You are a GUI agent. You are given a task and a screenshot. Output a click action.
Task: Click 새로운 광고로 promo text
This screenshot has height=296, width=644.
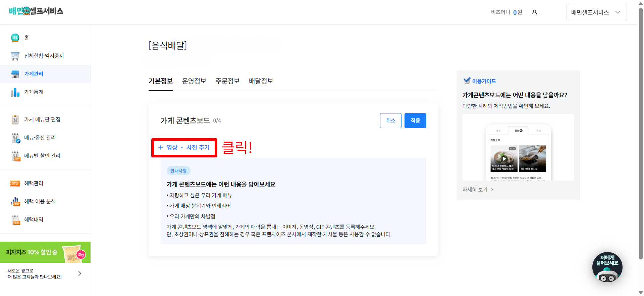35,274
